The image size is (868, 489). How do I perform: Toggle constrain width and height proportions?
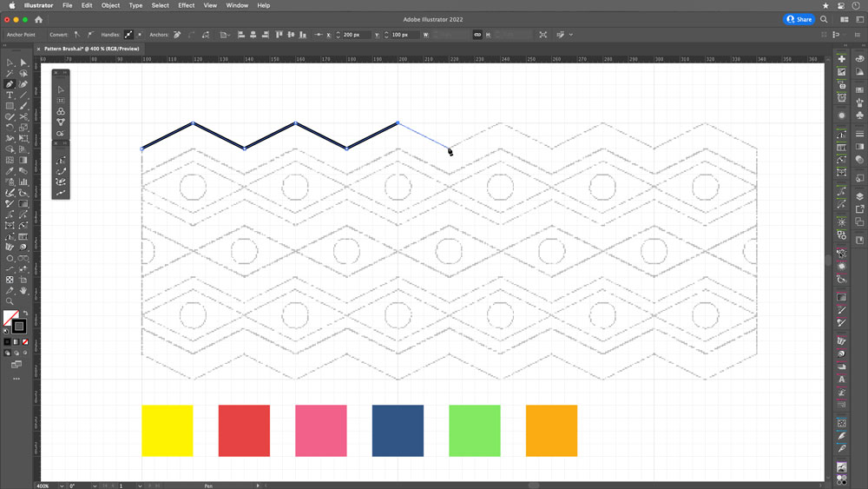477,35
